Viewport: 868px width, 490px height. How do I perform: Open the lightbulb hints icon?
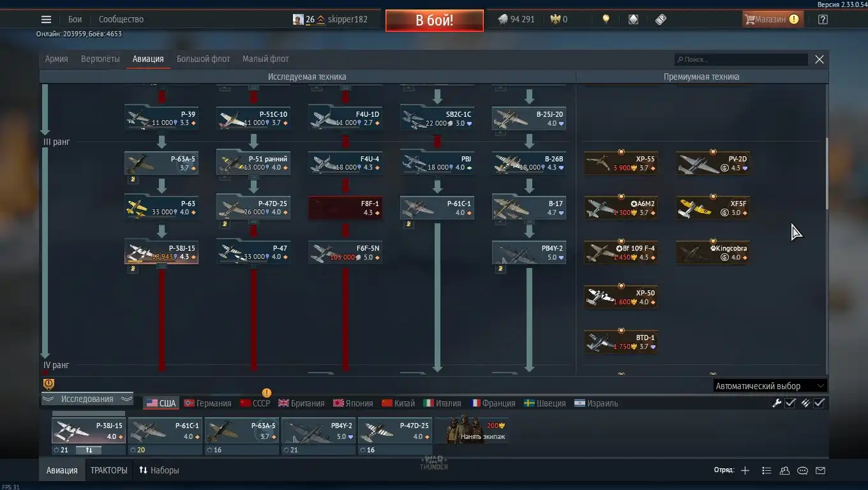pyautogui.click(x=606, y=19)
